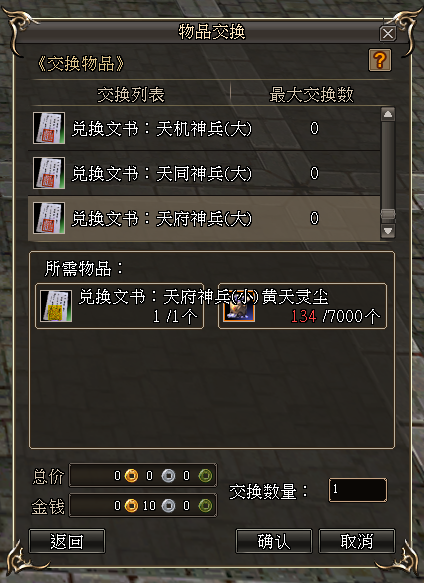The height and width of the screenshot is (583, 424).
Task: Focus the 交换数量 quantity input field
Action: pos(357,490)
